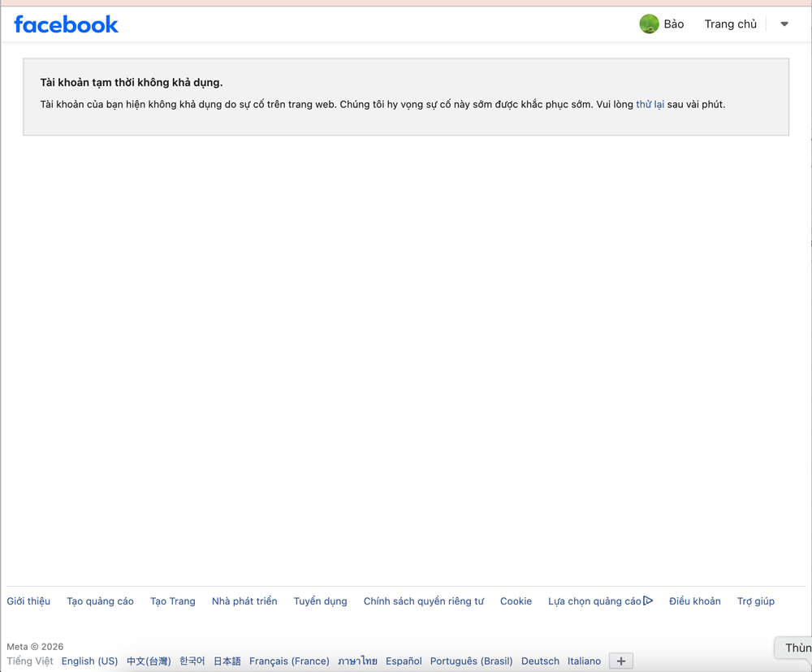Switch language to Italiano
The image size is (812, 672).
[584, 661]
